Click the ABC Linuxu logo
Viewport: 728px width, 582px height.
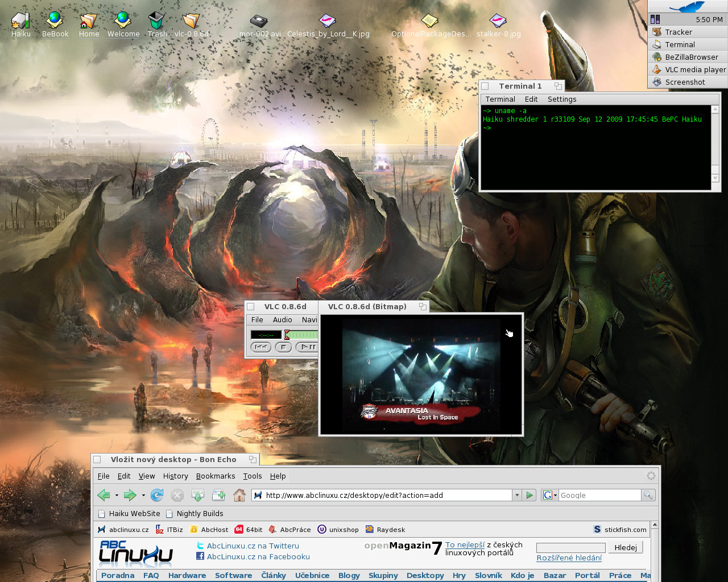136,553
